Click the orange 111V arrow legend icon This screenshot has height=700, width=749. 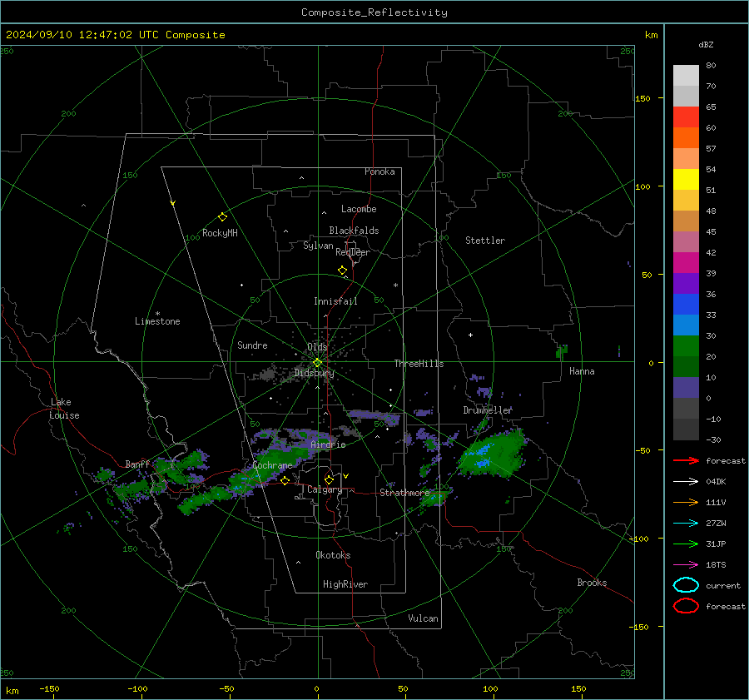pyautogui.click(x=686, y=502)
